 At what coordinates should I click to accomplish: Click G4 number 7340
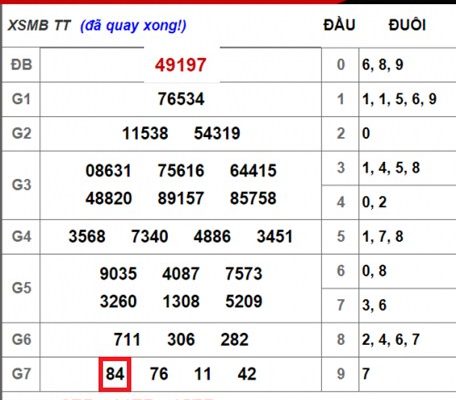(x=149, y=237)
